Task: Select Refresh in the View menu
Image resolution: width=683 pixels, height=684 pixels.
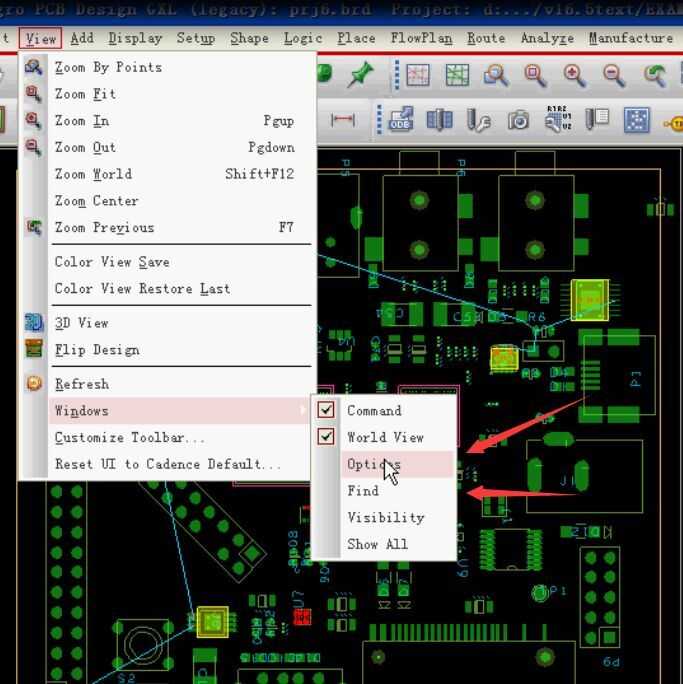Action: [179, 384]
